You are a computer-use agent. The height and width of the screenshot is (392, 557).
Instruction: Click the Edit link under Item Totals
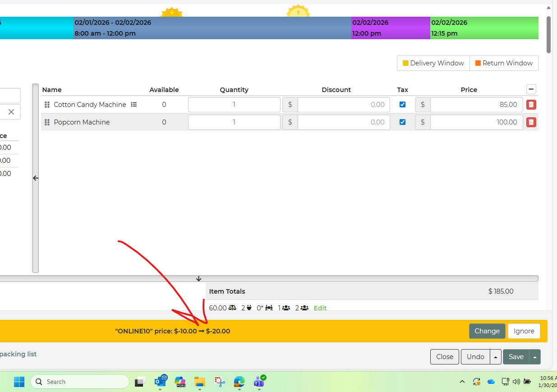(320, 308)
